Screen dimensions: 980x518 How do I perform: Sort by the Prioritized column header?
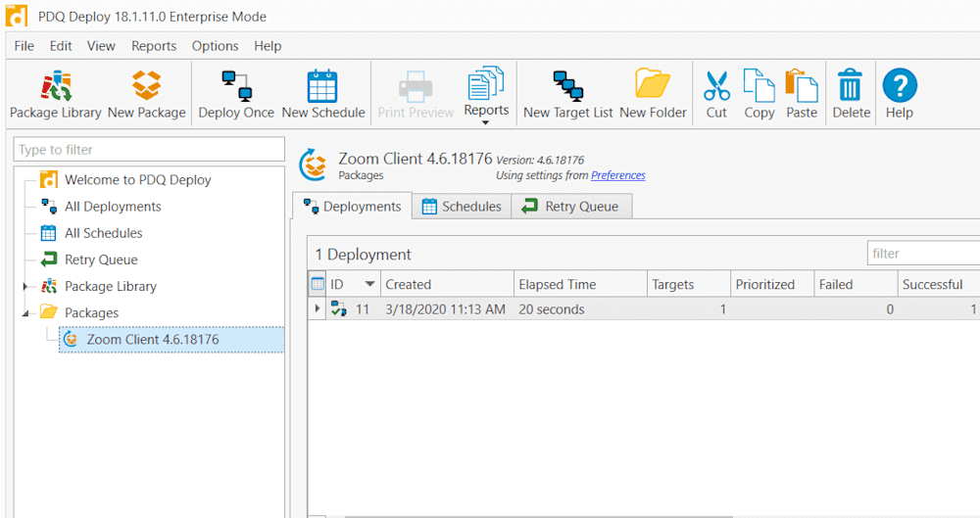(772, 284)
